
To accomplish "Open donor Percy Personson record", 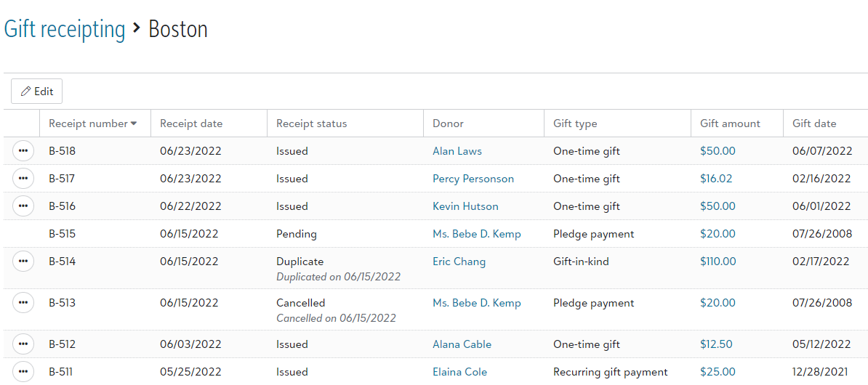I will 473,179.
